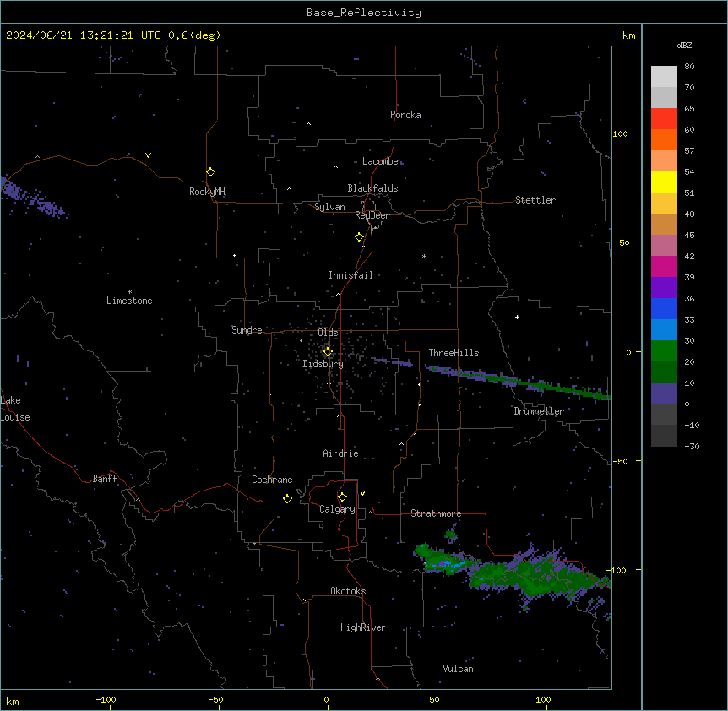Select the RedDeer city label
Screen dimensions: 728x711
(372, 215)
